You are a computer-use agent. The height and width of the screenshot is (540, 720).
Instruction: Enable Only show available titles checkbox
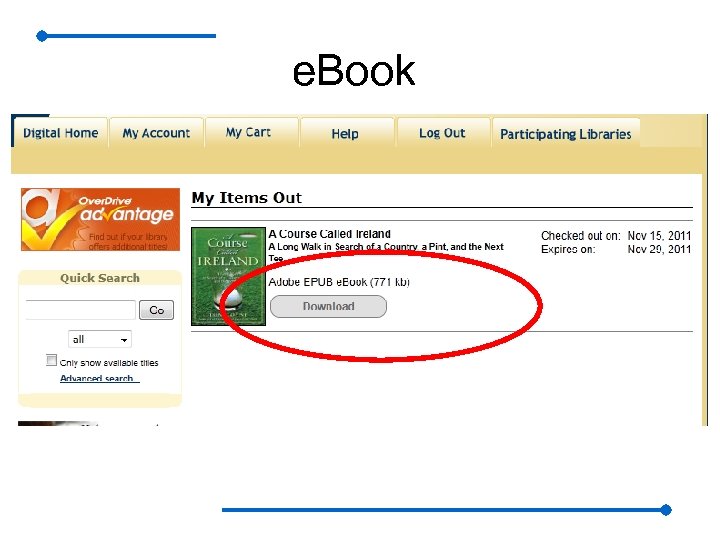point(51,360)
